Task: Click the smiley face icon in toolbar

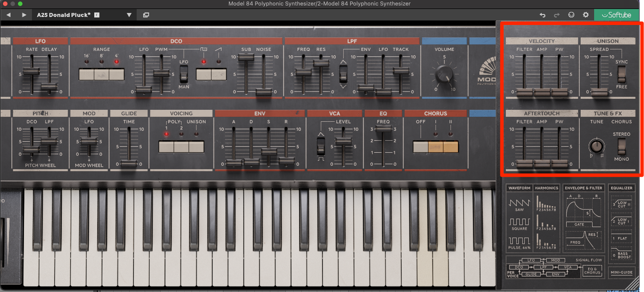Action: click(571, 15)
